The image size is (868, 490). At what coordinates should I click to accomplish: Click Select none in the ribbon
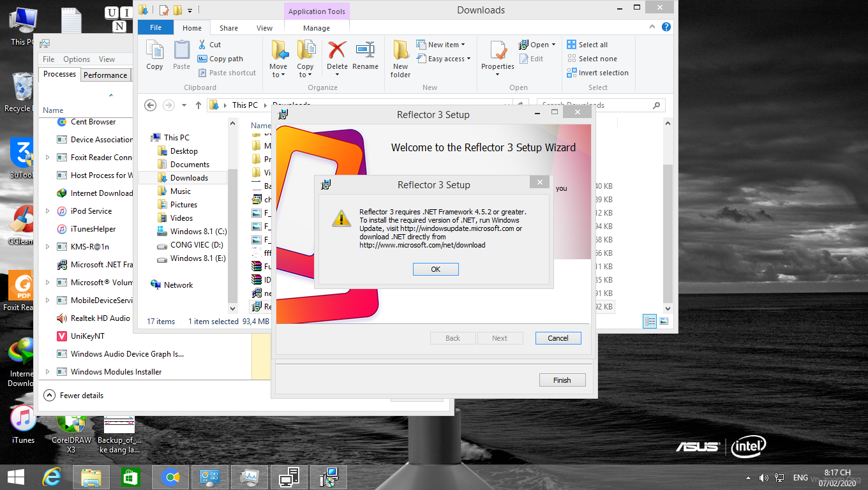[x=592, y=59]
